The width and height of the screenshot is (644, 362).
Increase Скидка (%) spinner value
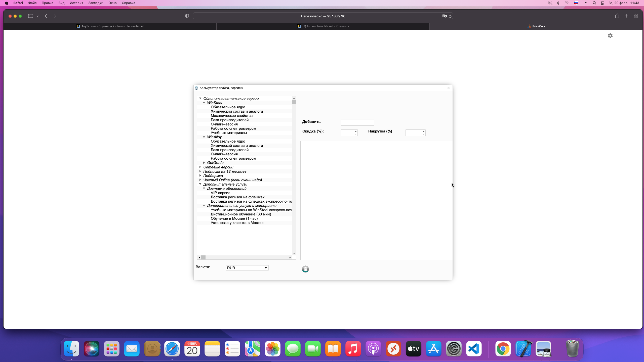[356, 131]
